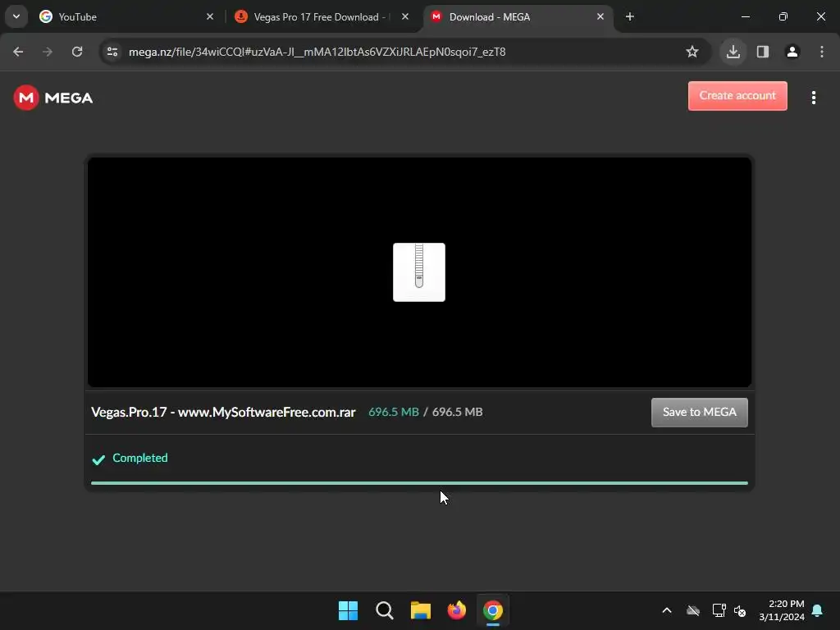
Task: Launch Firefox from the taskbar
Action: coord(456,610)
